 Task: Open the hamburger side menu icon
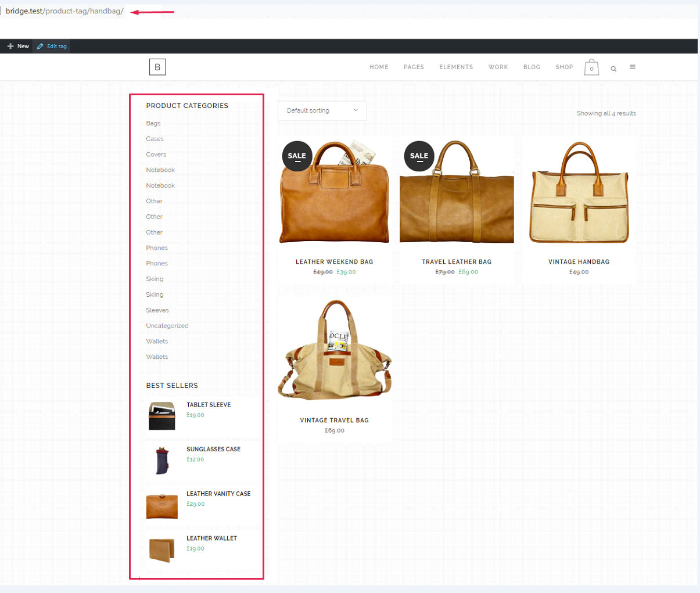tap(633, 67)
